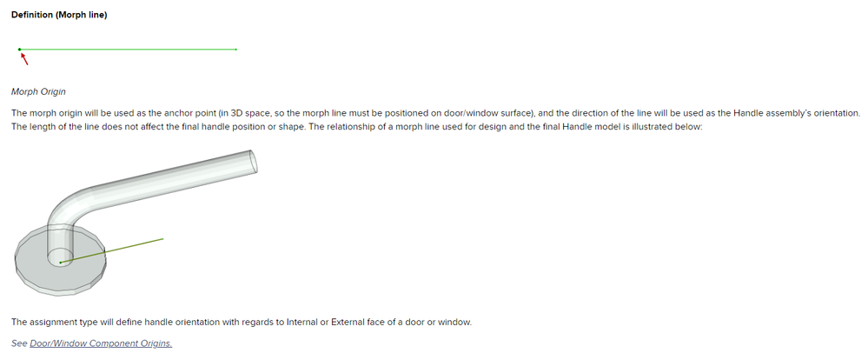
Task: Click paragraph starting 'The morph origin will be used'
Action: point(261,113)
